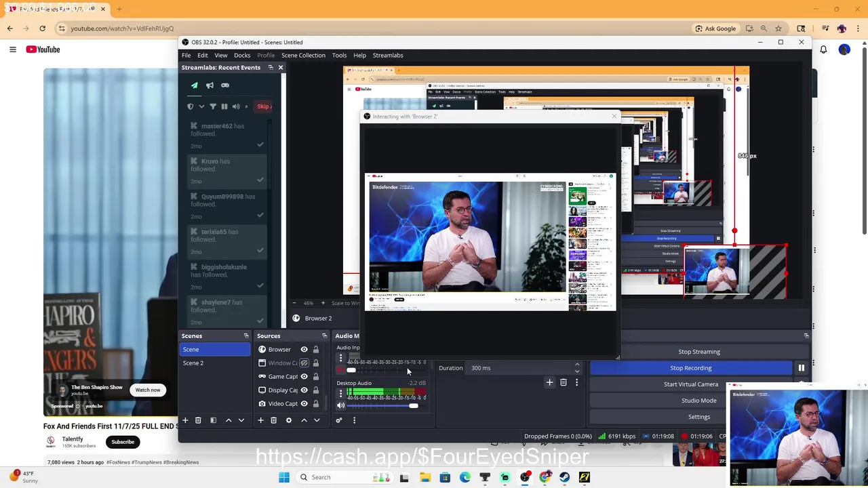This screenshot has height=488, width=868.
Task: Move source up in Sources list
Action: (304, 420)
